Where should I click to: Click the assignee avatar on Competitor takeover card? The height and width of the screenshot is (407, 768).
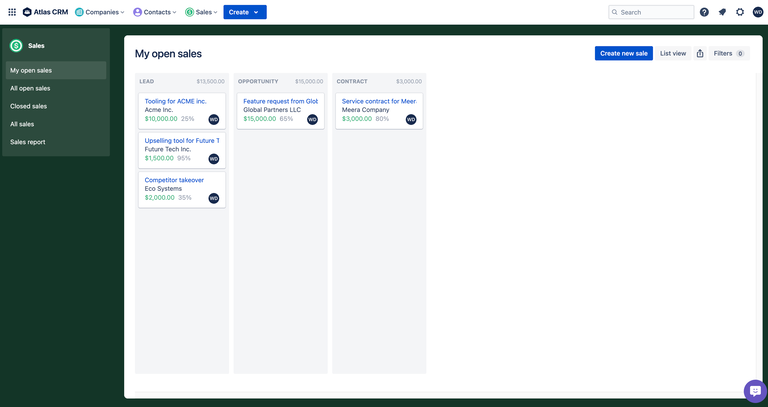click(214, 198)
